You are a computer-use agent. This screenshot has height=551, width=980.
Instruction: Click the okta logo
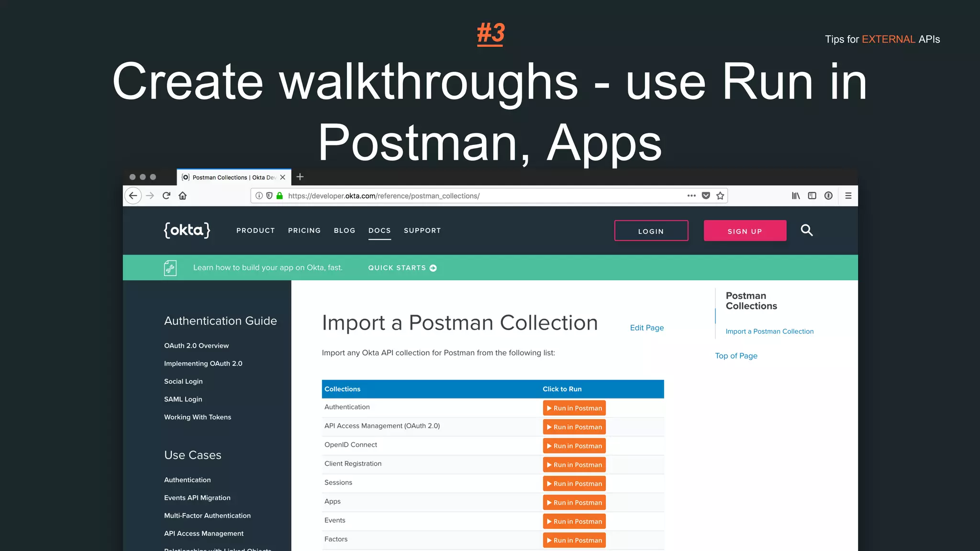(187, 230)
